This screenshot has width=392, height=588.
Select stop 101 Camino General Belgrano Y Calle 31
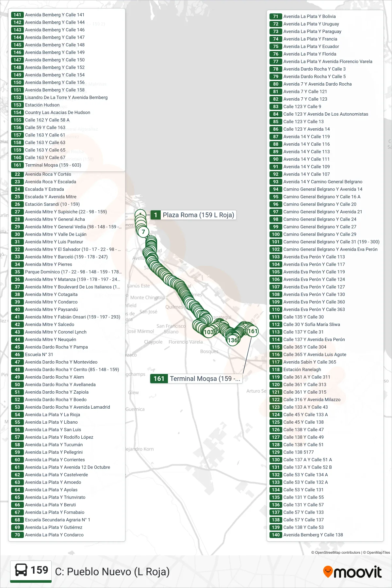coord(325,242)
